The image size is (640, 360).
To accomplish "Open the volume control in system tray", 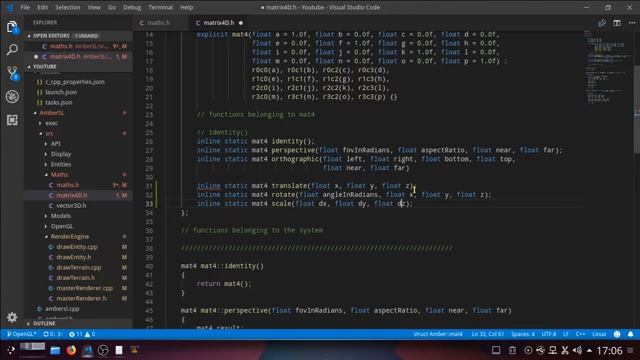I will [x=577, y=350].
